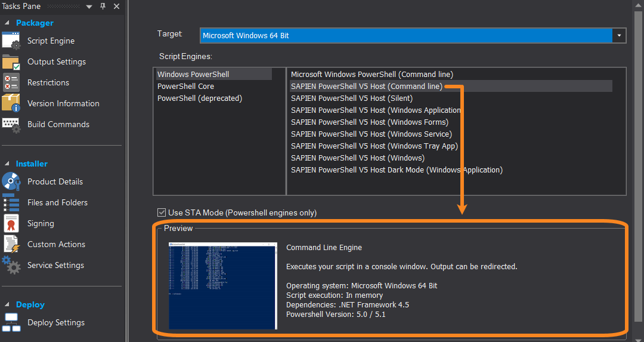Image resolution: width=644 pixels, height=342 pixels.
Task: Pin the Tasks Pane
Action: tap(103, 6)
